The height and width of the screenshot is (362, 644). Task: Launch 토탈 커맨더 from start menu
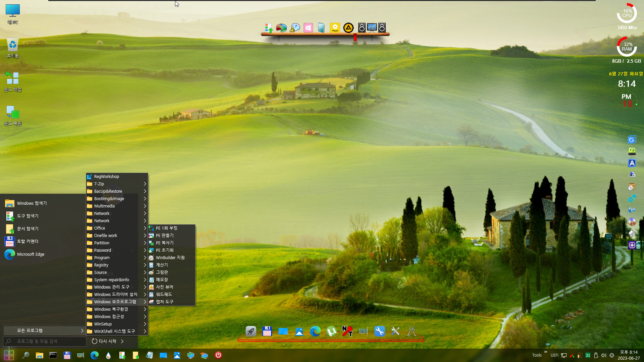tap(44, 241)
